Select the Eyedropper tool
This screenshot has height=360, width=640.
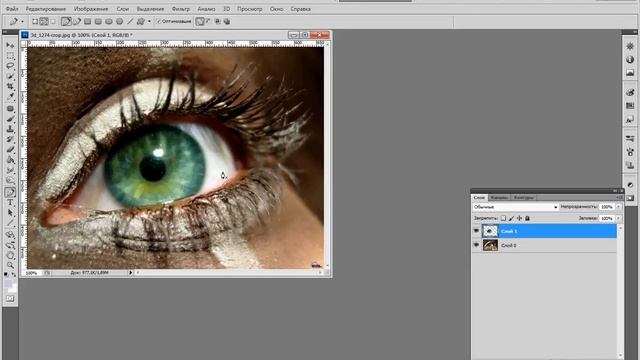(10, 96)
